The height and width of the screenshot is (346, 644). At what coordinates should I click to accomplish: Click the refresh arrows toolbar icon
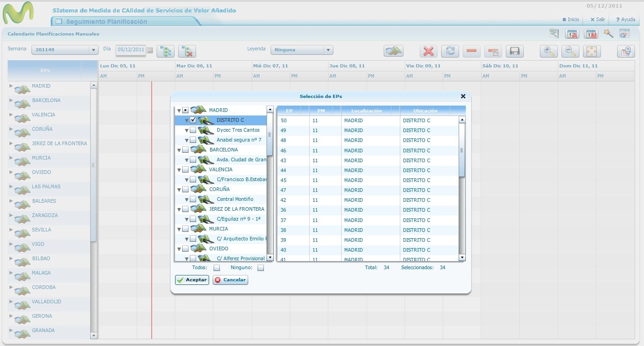coord(450,51)
